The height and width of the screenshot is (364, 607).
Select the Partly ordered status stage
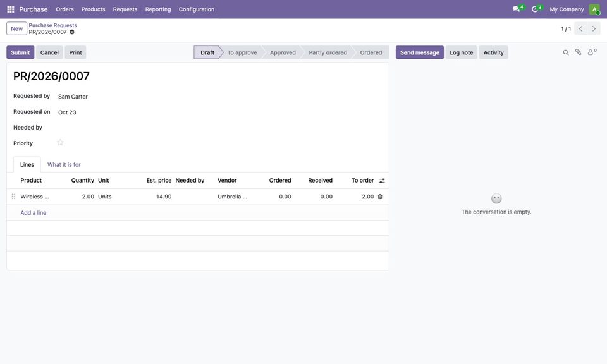pyautogui.click(x=328, y=52)
